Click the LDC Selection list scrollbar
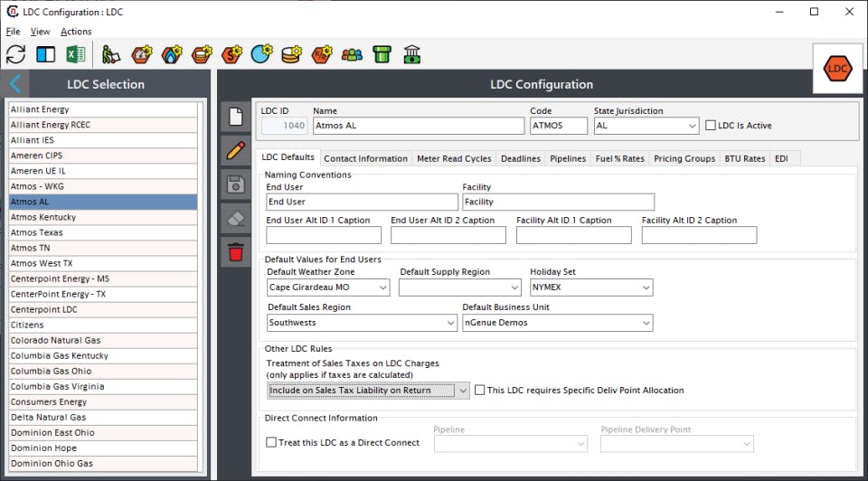 [x=201, y=287]
